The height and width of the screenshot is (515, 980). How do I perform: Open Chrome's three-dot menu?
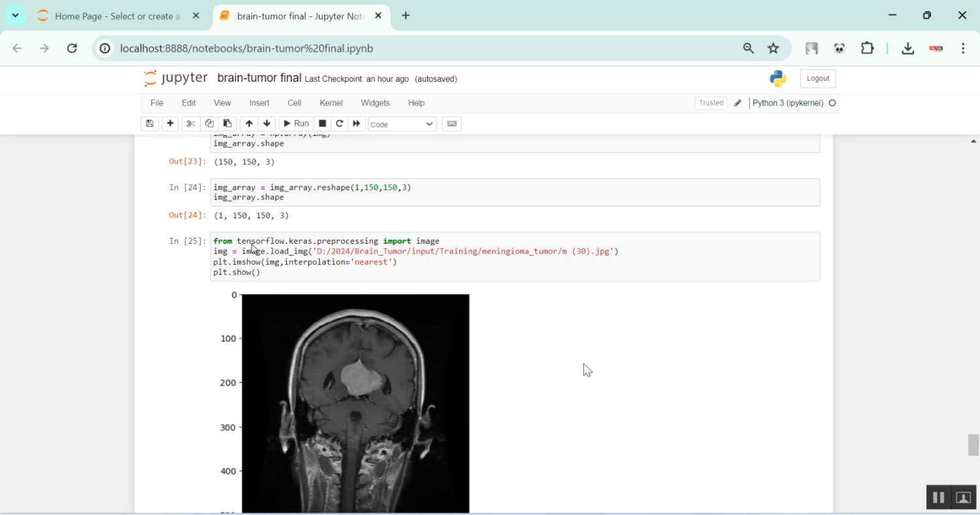pos(962,48)
